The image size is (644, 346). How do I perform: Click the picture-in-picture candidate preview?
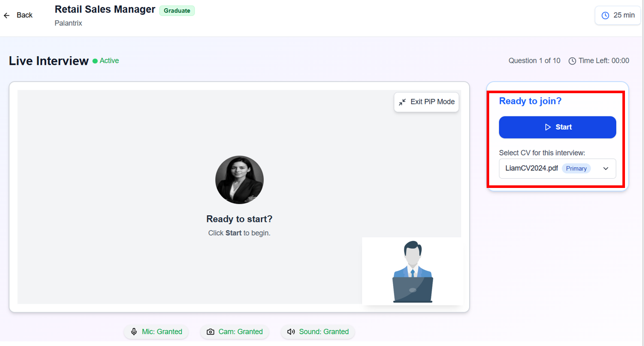pos(413,271)
